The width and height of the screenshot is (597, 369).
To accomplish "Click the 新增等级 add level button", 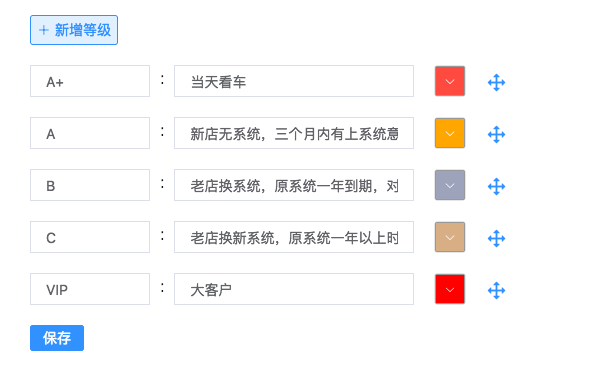I will pos(74,30).
